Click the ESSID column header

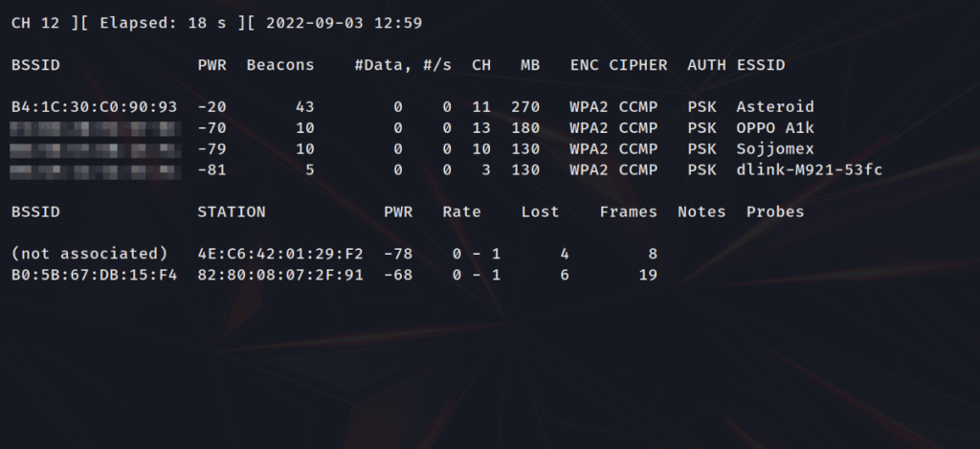click(761, 65)
